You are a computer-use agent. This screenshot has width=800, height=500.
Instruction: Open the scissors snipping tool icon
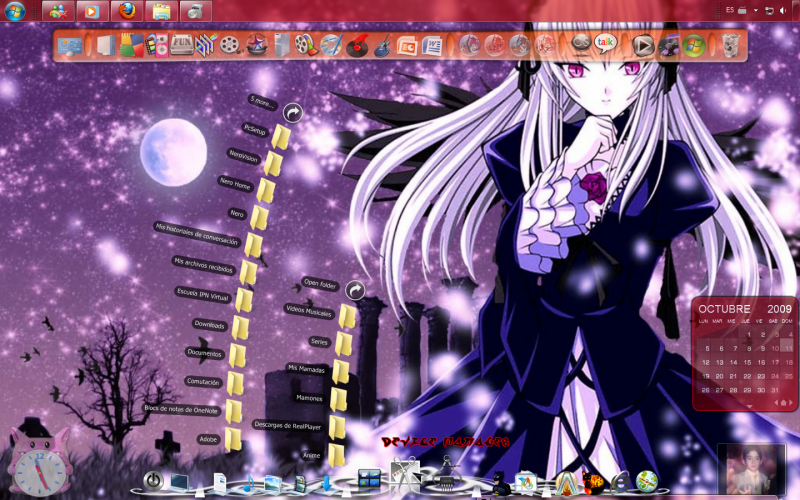[406, 476]
